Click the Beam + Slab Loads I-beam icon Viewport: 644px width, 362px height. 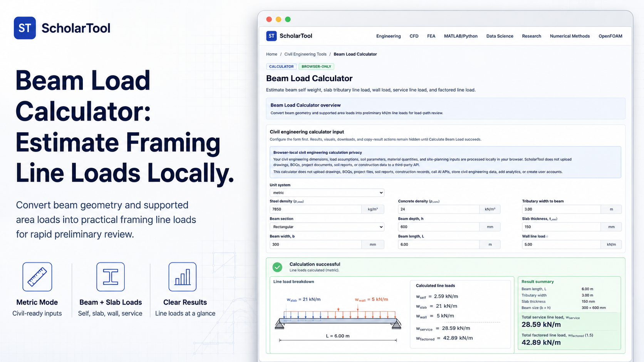111,277
